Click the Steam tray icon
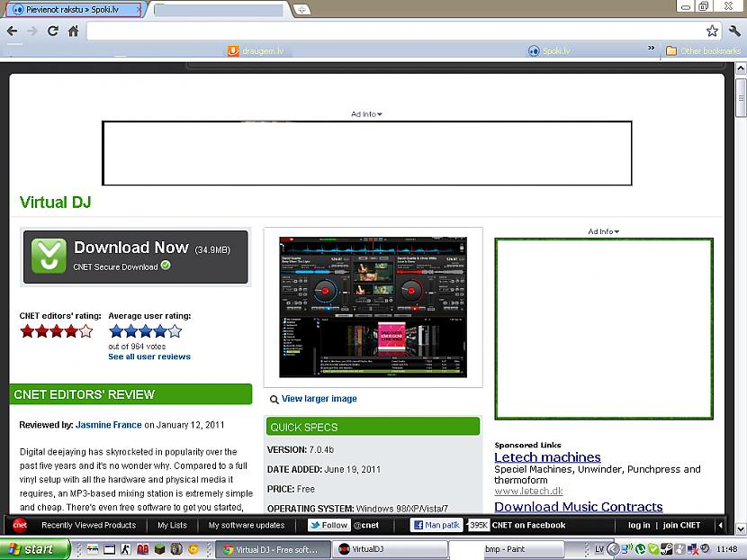 tap(667, 549)
